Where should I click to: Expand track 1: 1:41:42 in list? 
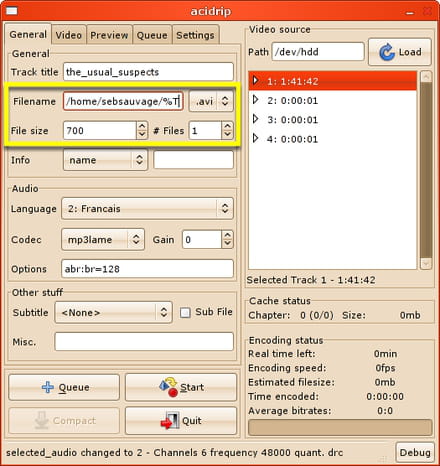[x=256, y=80]
